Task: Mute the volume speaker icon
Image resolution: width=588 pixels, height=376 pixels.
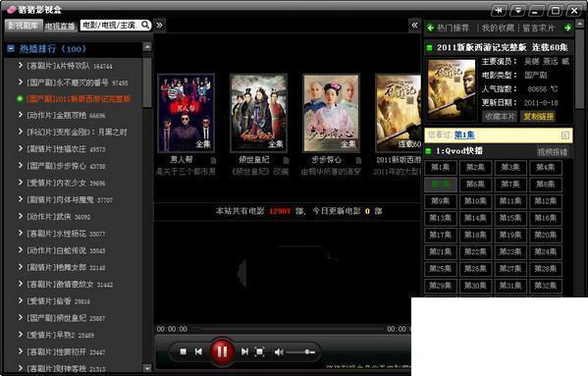Action: coord(279,352)
